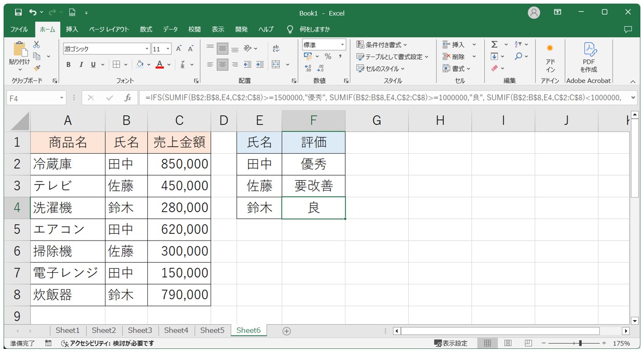Click the Decrease Indent icon

click(248, 64)
